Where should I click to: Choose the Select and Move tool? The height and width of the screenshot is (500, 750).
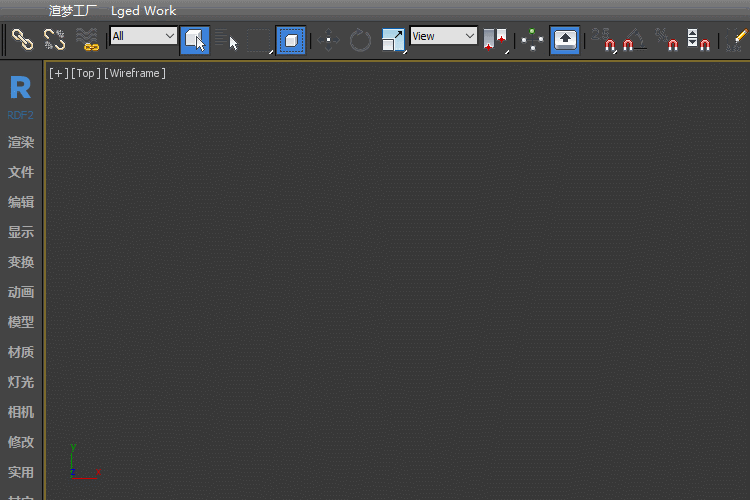[x=328, y=40]
